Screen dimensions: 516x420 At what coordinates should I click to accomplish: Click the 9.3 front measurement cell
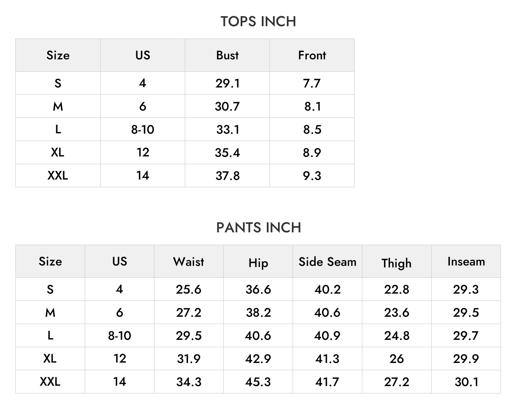tap(312, 176)
